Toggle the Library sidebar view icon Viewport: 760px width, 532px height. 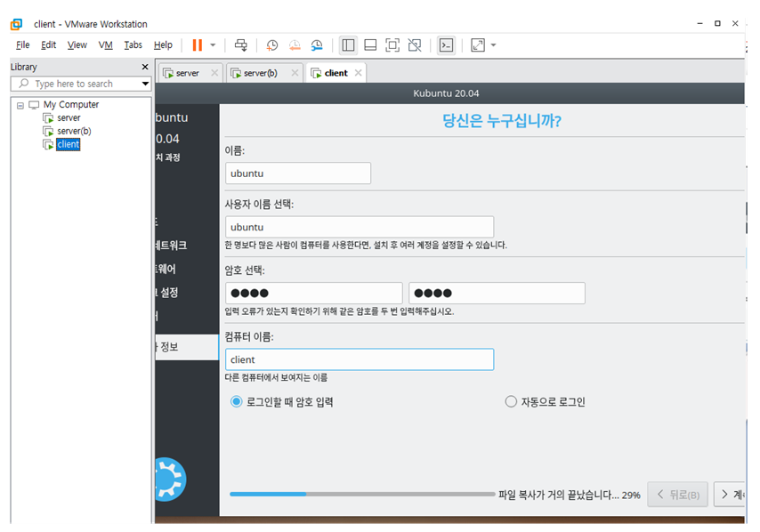click(348, 45)
